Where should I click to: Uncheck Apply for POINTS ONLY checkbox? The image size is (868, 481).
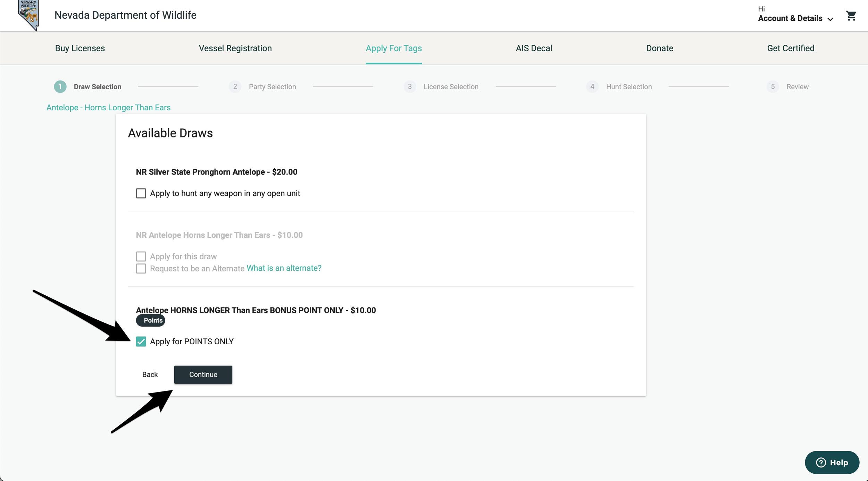(141, 341)
